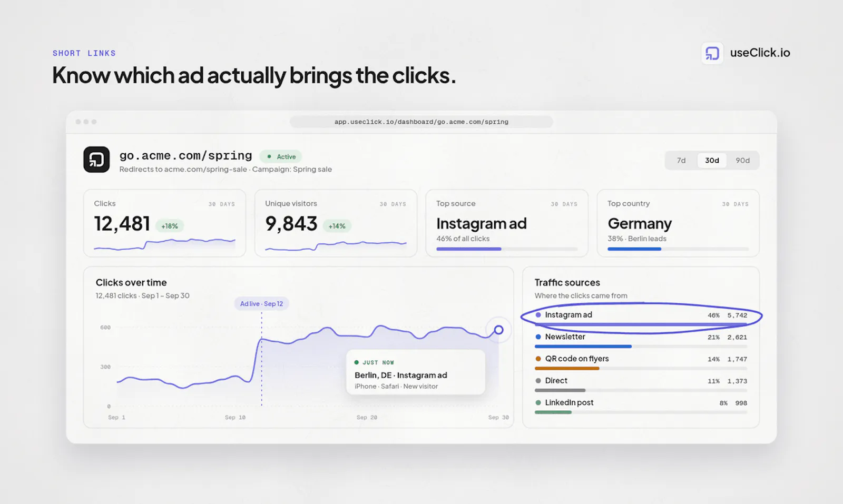Click the blue dot beside Newsletter
This screenshot has width=843, height=504.
pyautogui.click(x=538, y=337)
